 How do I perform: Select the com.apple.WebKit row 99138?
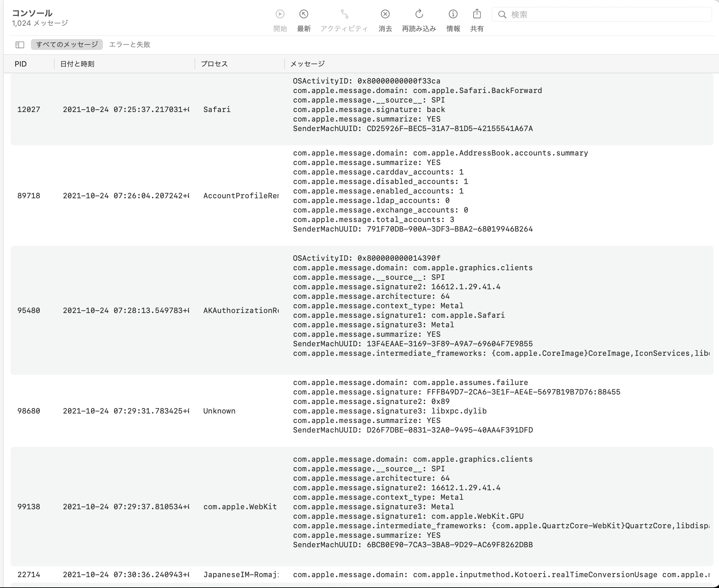240,507
